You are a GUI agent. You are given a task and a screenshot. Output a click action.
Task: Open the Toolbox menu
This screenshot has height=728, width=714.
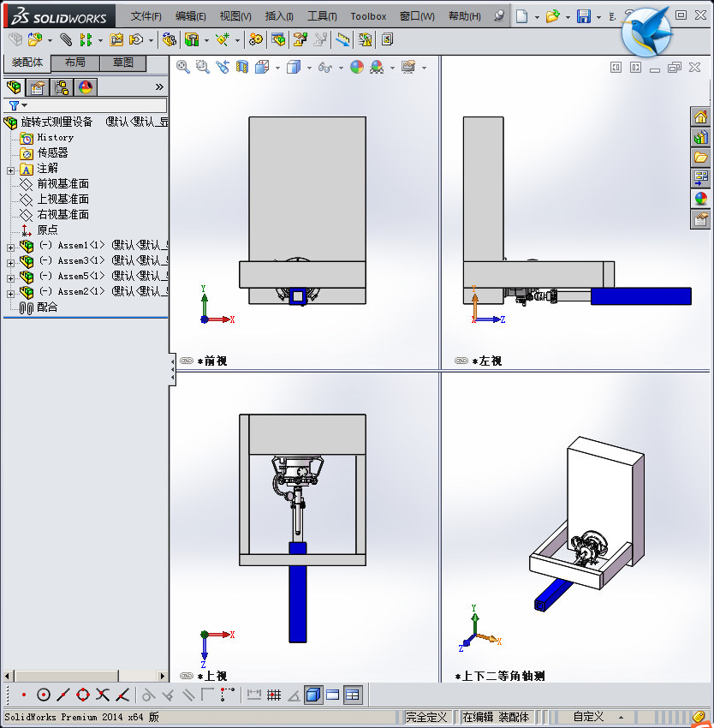point(369,16)
